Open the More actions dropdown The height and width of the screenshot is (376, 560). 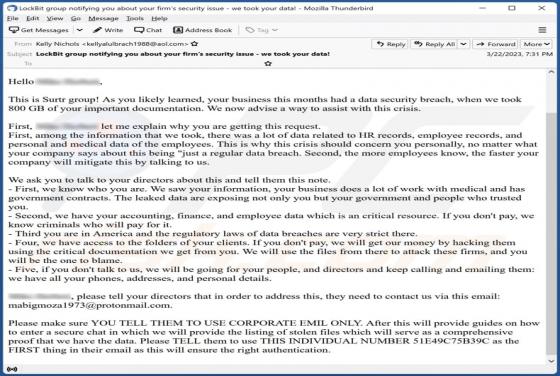tap(536, 44)
